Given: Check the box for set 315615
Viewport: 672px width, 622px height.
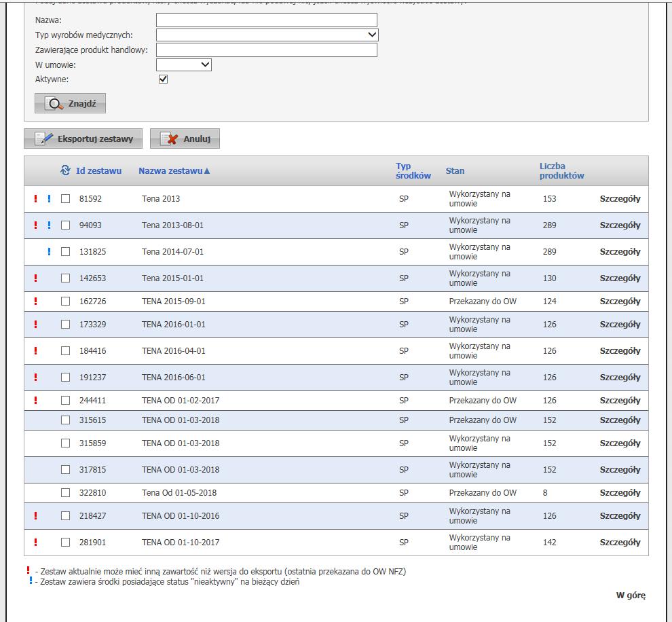Looking at the screenshot, I should tap(66, 420).
